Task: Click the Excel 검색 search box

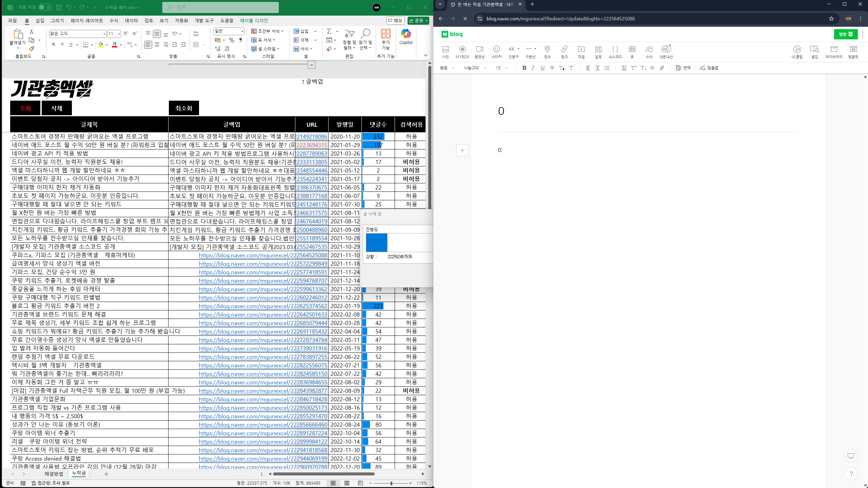Action: pyautogui.click(x=220, y=7)
